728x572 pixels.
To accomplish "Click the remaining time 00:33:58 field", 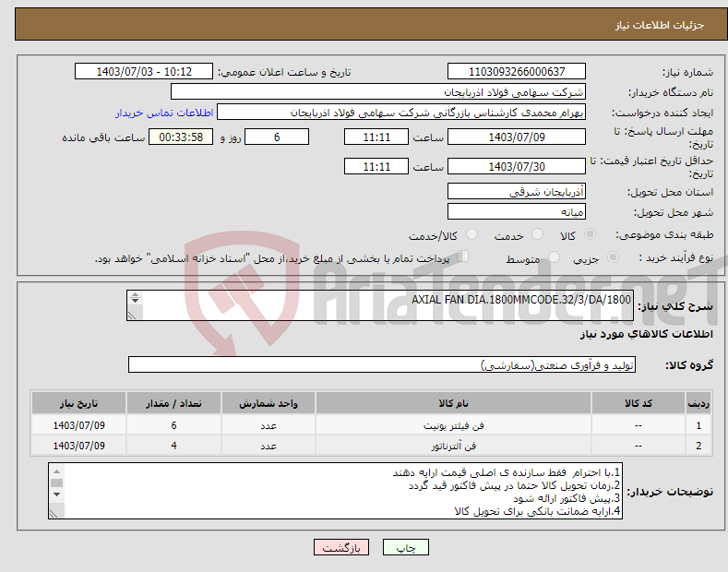I will click(181, 137).
